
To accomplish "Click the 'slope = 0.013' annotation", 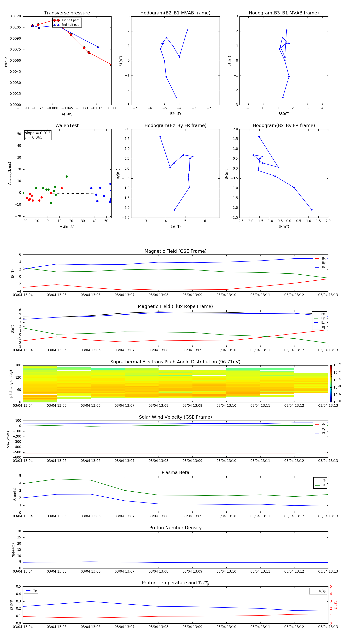I will pos(38,133).
